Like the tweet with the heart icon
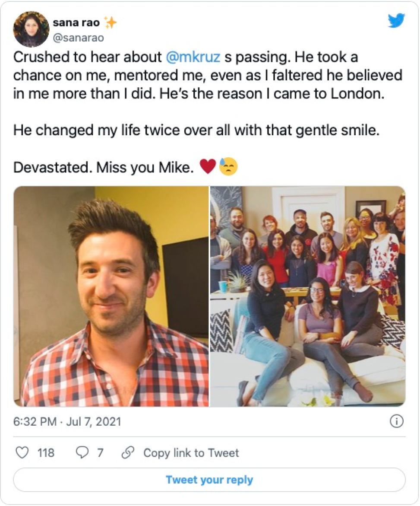 22,452
